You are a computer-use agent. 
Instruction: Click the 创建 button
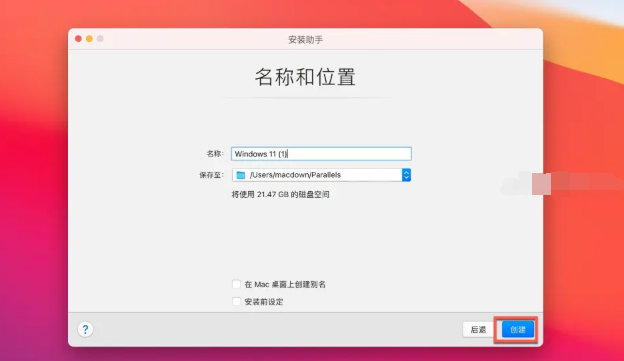point(518,330)
